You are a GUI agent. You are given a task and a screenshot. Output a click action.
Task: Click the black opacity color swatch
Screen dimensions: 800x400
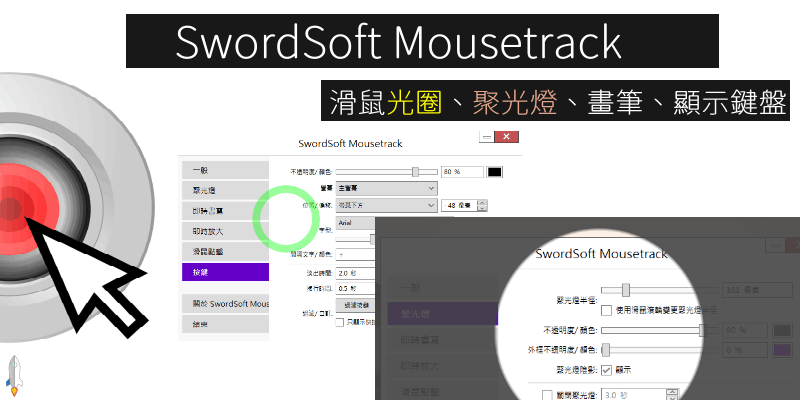click(494, 172)
